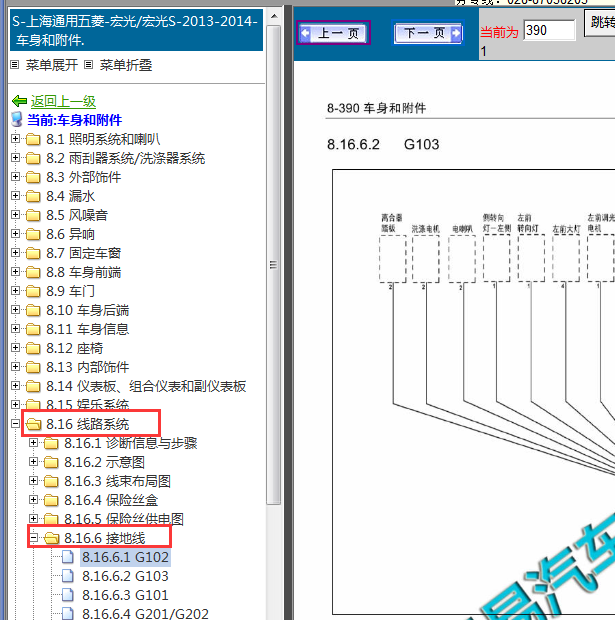
Task: Collapse the 8.16.6 接地线 node
Action: [34, 538]
